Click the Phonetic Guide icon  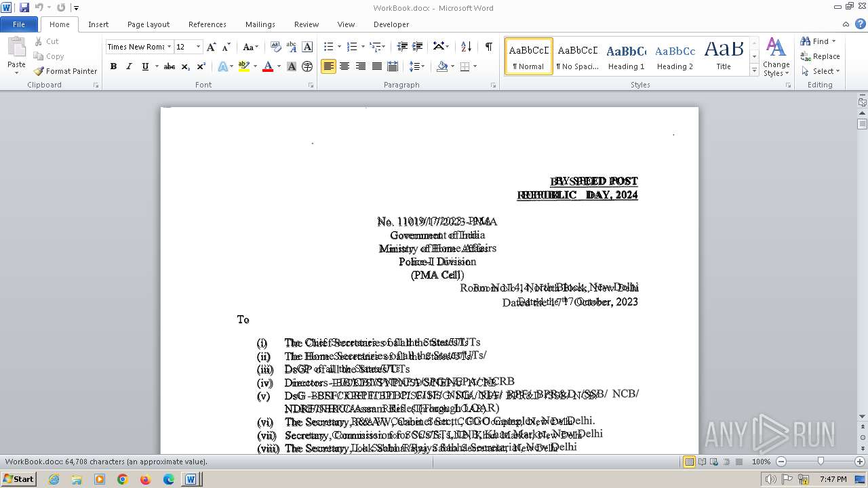pos(292,47)
